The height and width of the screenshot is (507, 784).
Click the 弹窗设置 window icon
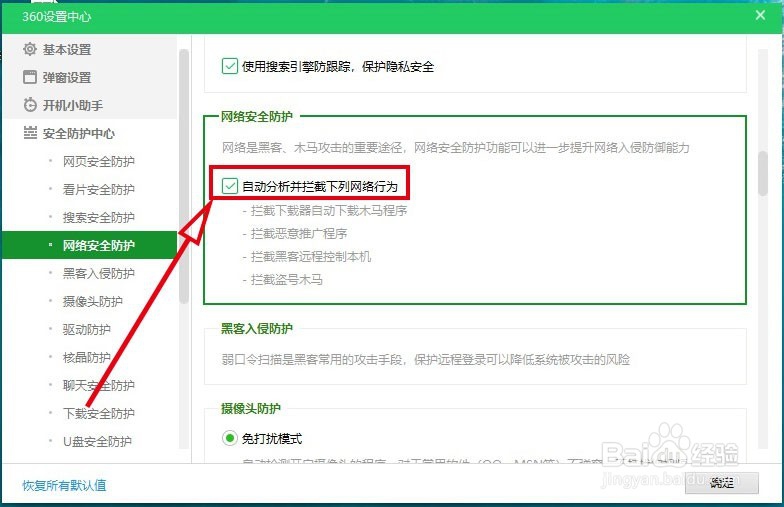pyautogui.click(x=30, y=77)
